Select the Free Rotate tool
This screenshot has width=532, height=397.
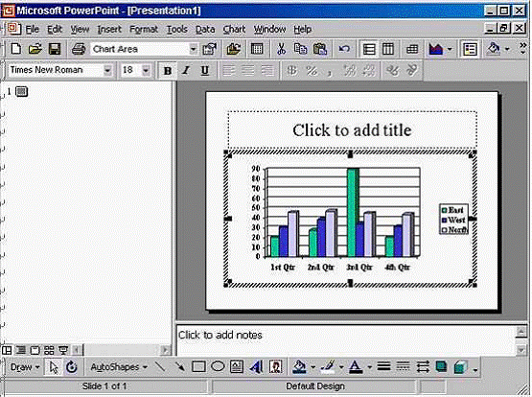[x=72, y=367]
